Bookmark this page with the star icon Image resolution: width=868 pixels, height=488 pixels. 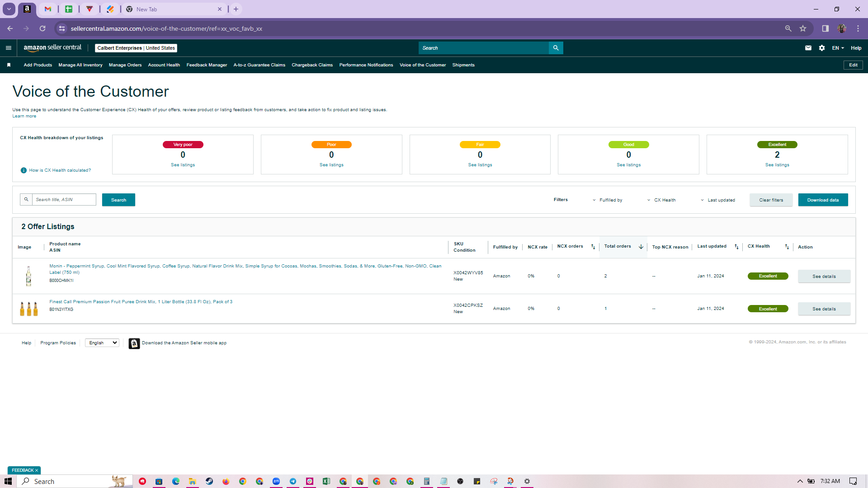[803, 28]
